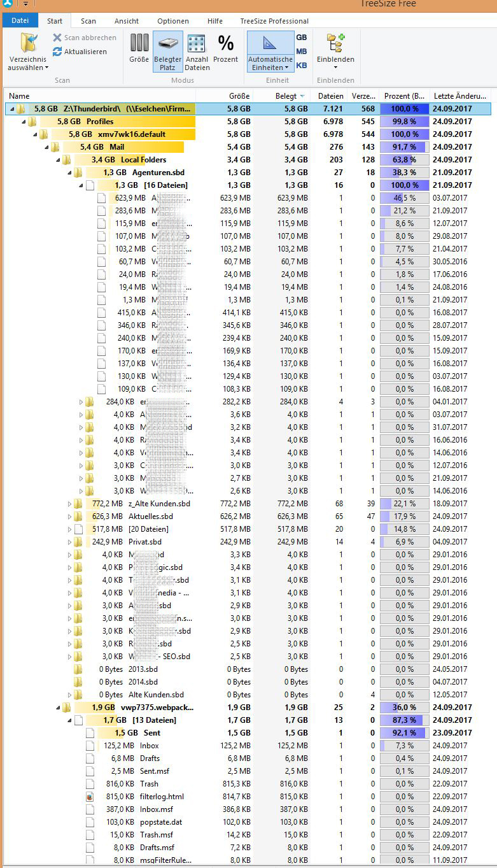Screen dimensions: 497x868
Task: Switch to the Scan ribbon tab
Action: [88, 21]
